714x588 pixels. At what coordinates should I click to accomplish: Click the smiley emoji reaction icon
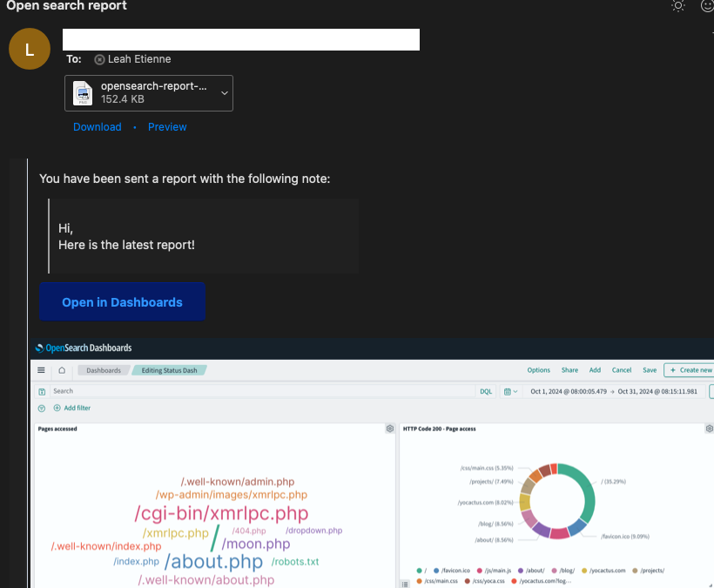707,6
